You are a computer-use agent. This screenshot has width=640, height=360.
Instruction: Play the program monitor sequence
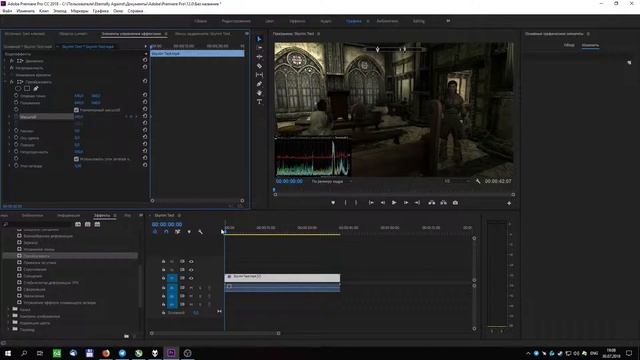394,202
